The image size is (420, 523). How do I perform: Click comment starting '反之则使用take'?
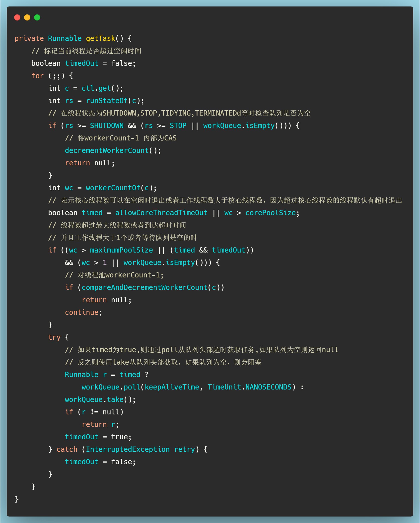[x=163, y=362]
